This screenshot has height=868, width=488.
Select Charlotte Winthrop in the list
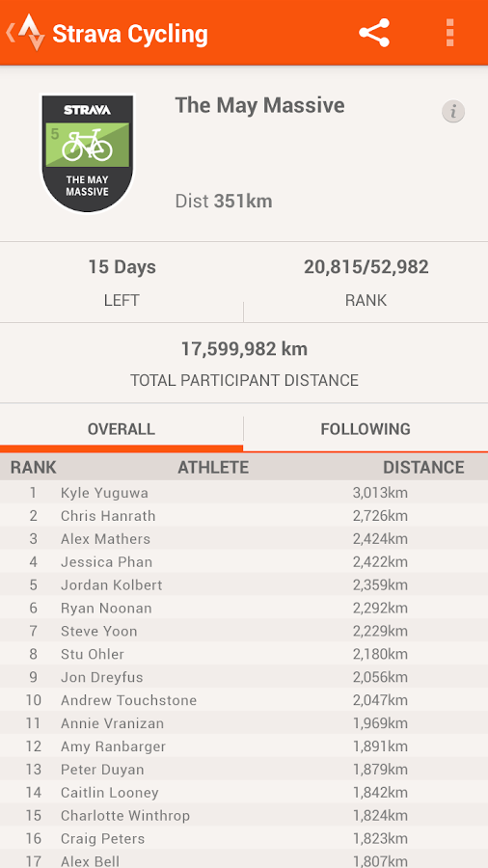pos(244,815)
